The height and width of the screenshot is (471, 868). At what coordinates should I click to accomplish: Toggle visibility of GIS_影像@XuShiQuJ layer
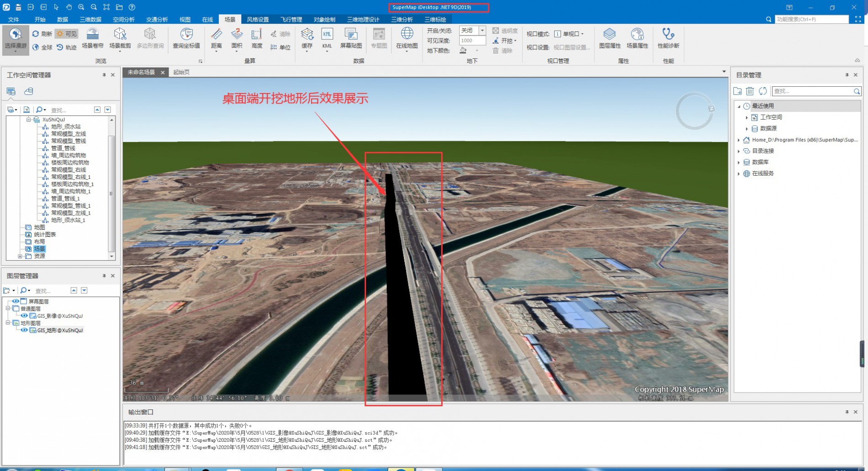tap(24, 316)
